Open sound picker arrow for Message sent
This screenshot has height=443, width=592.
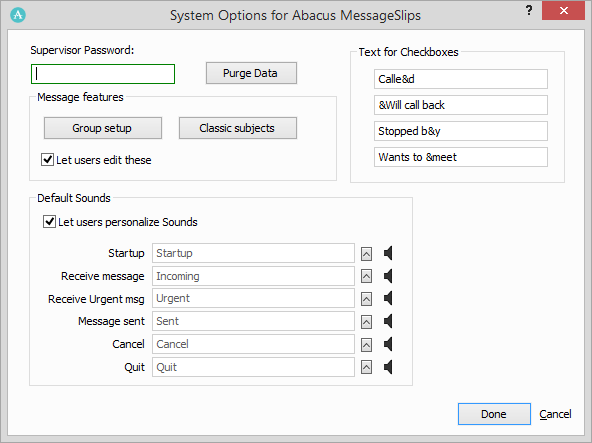[x=366, y=322]
